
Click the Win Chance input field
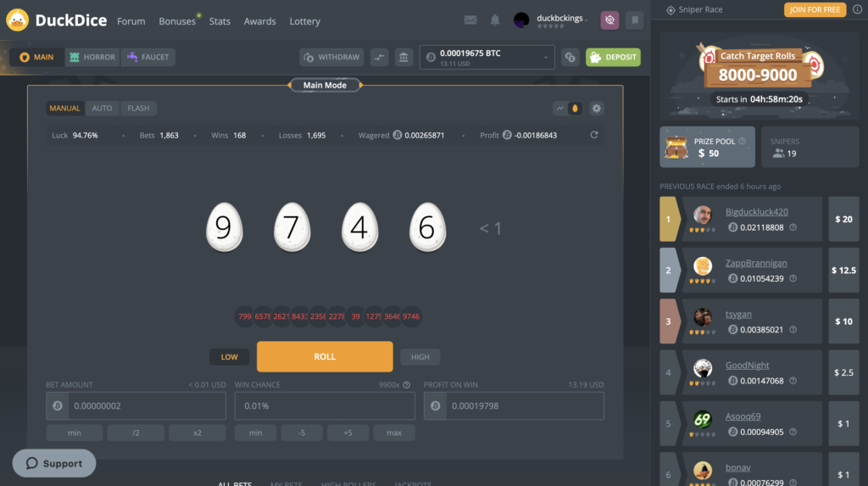[x=325, y=405]
